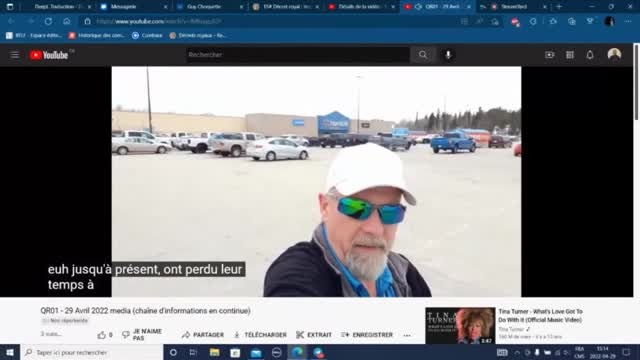
Task: Go to the YouTube home logo
Action: pos(49,55)
